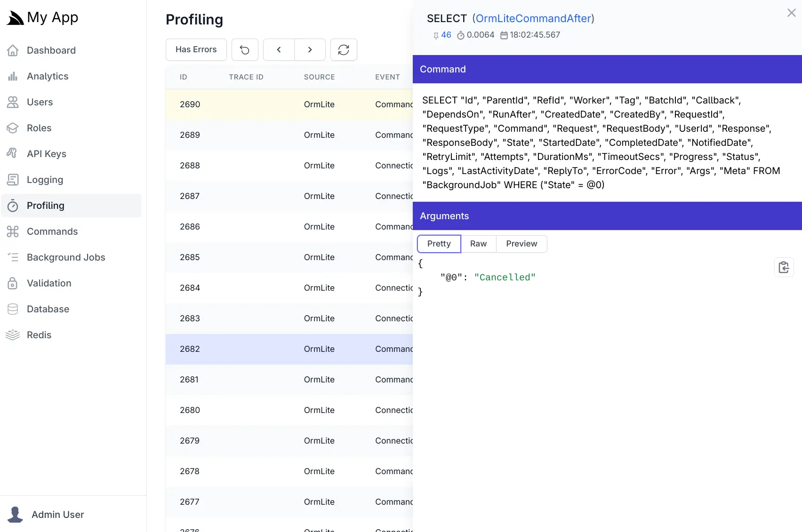
Task: Open the Database section
Action: point(48,309)
